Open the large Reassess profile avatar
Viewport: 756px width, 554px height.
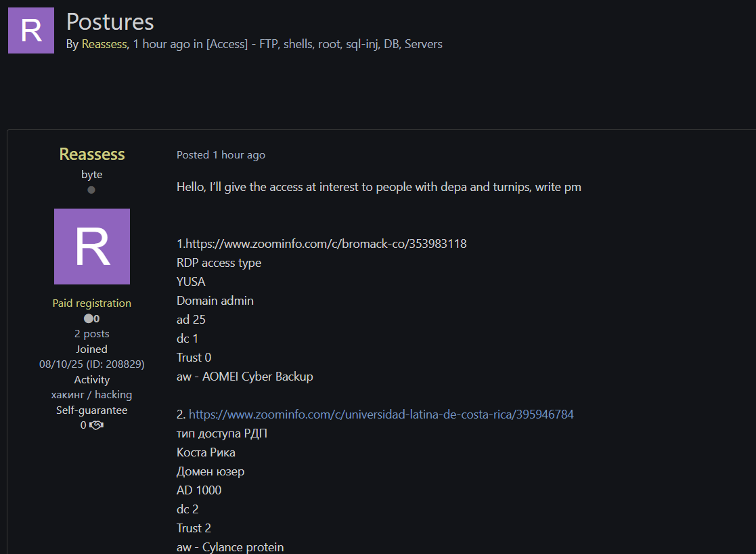pyautogui.click(x=92, y=247)
